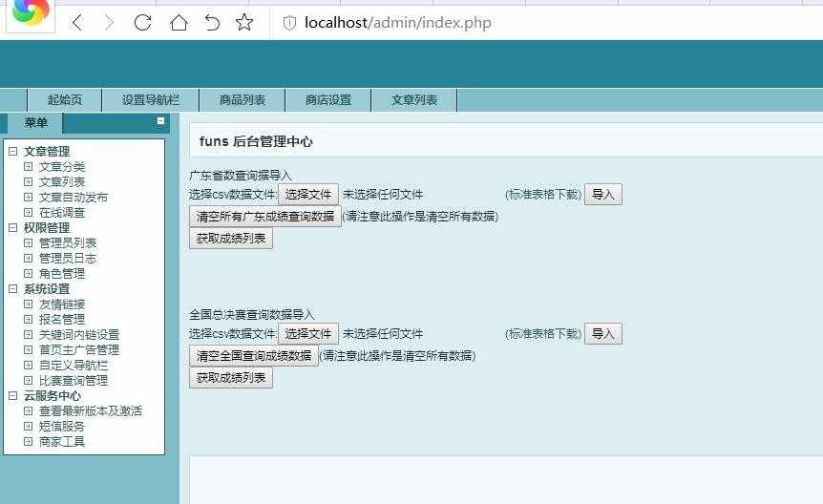The height and width of the screenshot is (504, 823).
Task: Open 查看最新版本及激活 in the sidebar
Action: point(91,411)
